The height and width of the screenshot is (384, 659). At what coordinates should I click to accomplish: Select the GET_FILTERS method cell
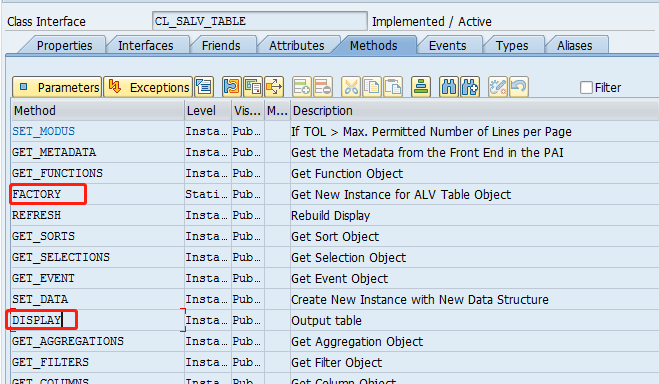coord(98,362)
